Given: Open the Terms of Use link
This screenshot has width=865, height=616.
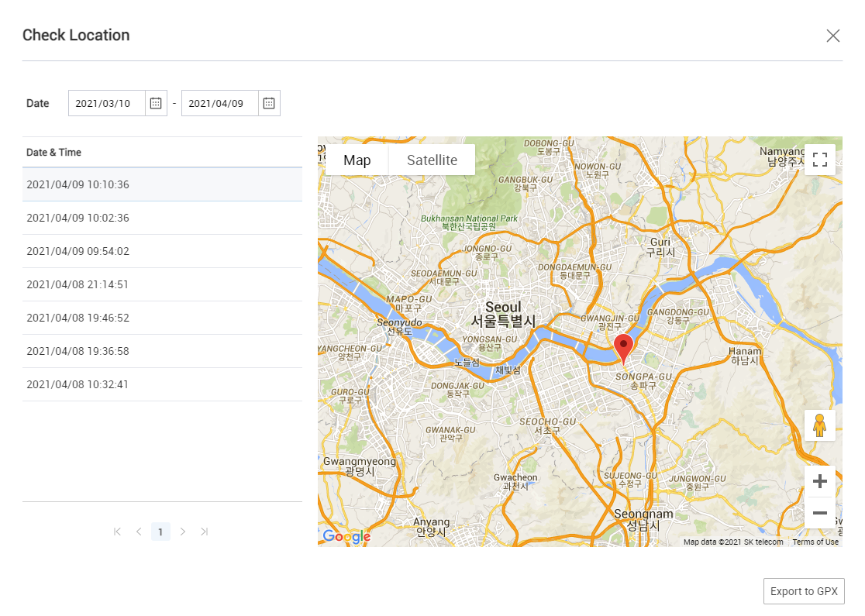Looking at the screenshot, I should (x=815, y=542).
